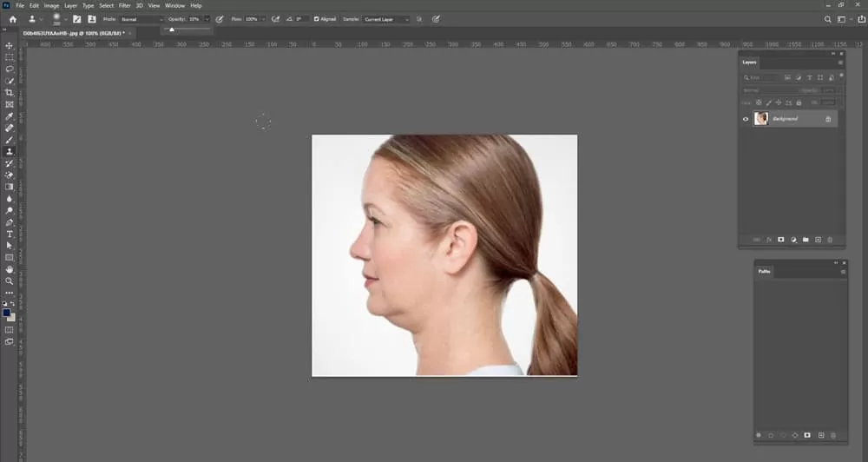Select the Gradient tool
Image resolution: width=868 pixels, height=462 pixels.
[x=9, y=187]
